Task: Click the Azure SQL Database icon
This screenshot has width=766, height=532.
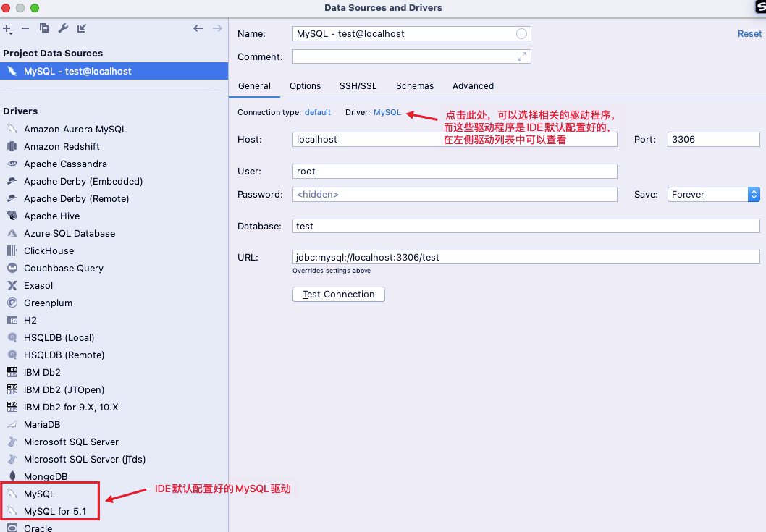Action: coord(12,233)
